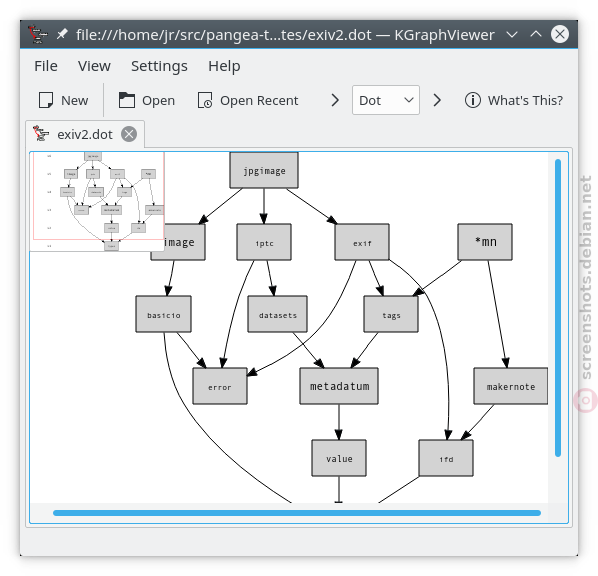Open the Dot layout dropdown

386,100
